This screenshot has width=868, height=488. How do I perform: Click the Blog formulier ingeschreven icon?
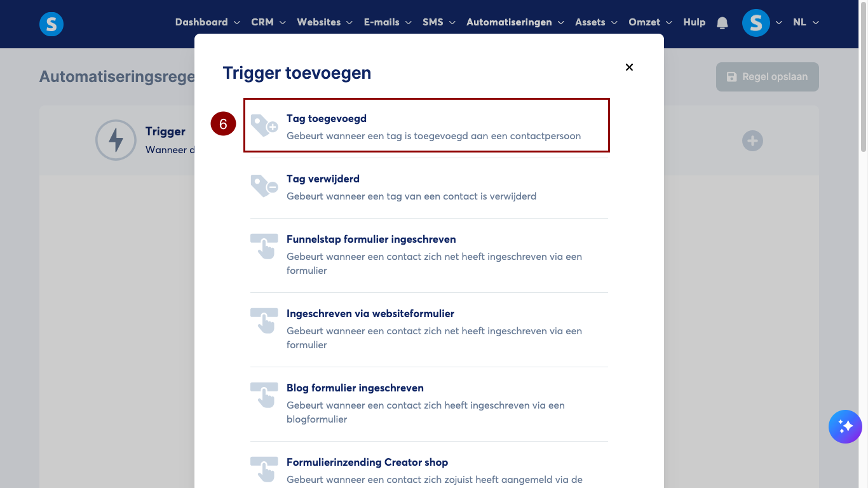[x=264, y=395]
